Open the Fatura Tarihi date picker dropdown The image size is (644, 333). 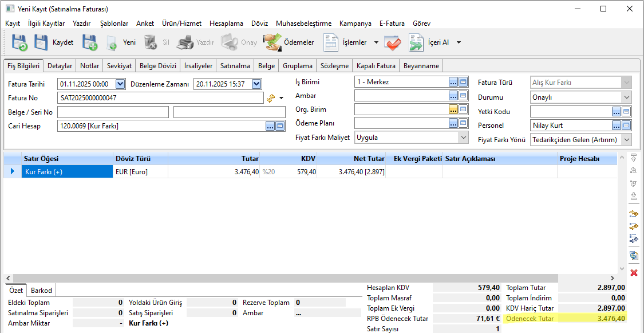[120, 84]
